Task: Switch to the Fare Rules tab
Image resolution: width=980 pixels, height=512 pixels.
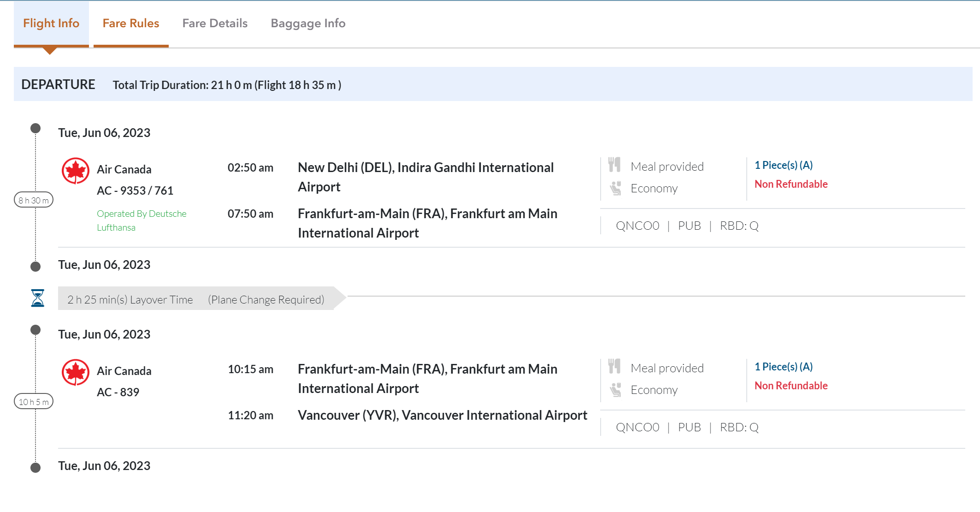Action: tap(130, 23)
